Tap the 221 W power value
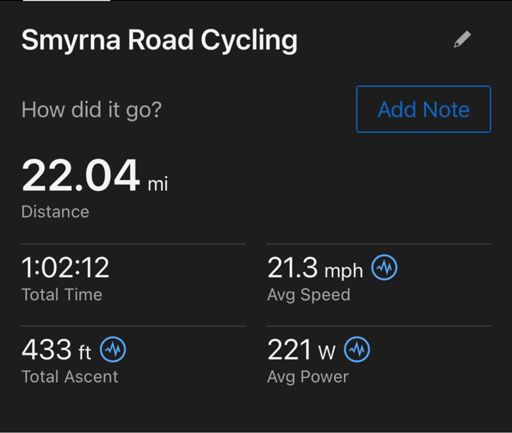512x433 pixels. tap(301, 350)
